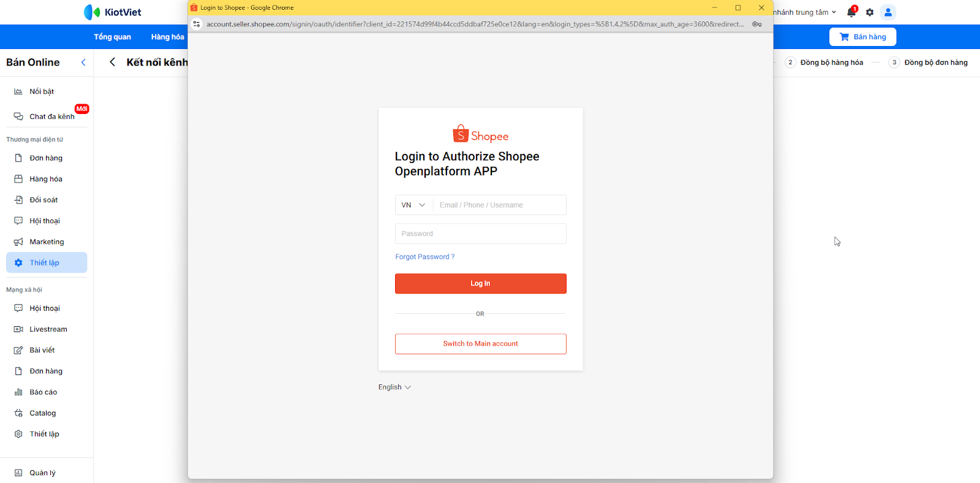Viewport: 980px width, 483px height.
Task: Click the Shopee popup address bar URL
Action: point(475,24)
